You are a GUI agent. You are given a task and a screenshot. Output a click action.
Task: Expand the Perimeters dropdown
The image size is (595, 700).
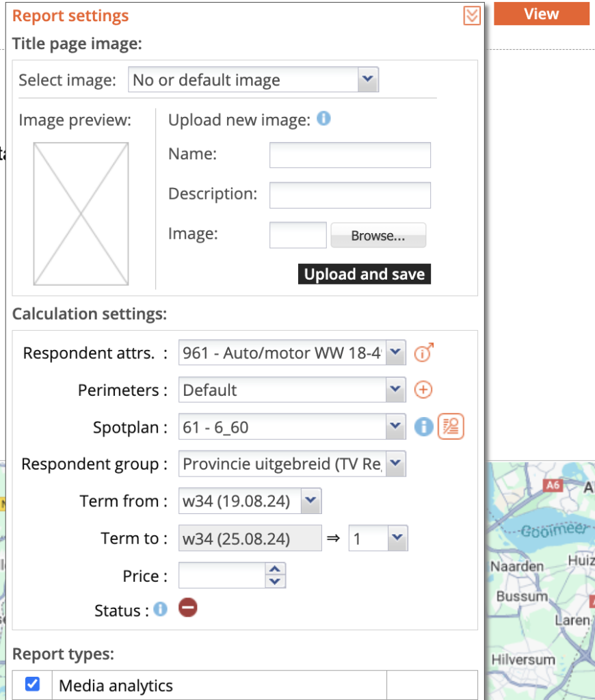click(x=292, y=390)
